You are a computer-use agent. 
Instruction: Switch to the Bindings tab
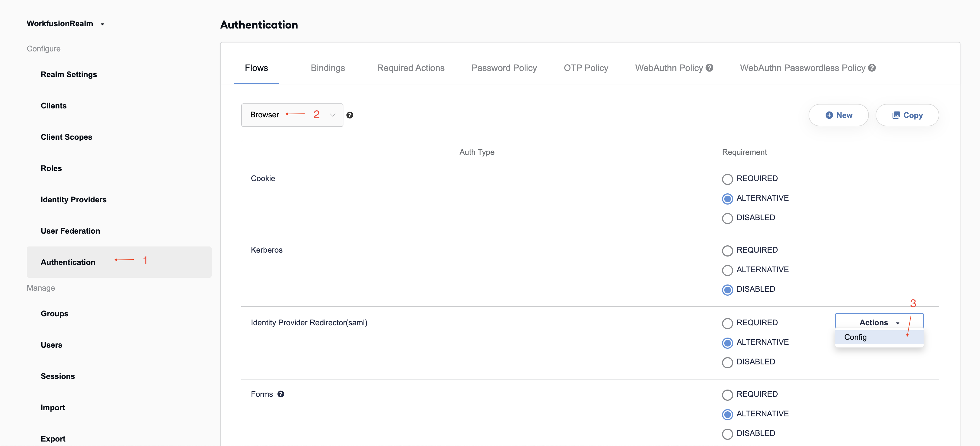pos(328,68)
